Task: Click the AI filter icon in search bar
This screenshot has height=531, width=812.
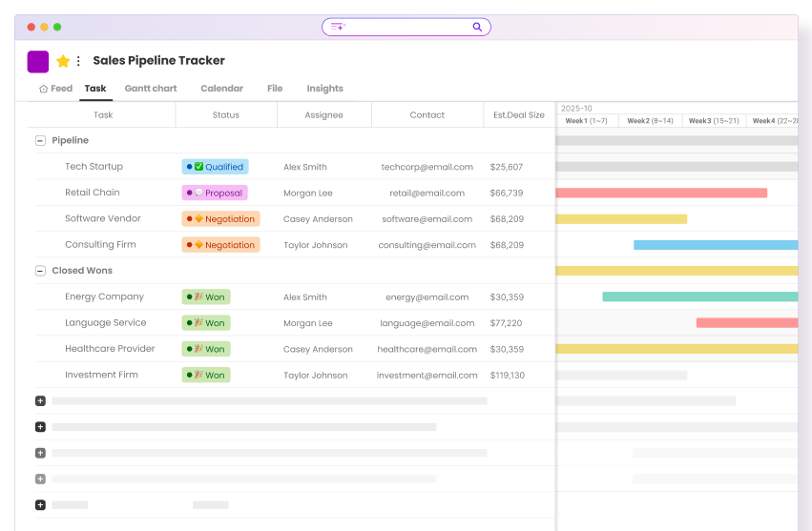Action: pos(338,27)
